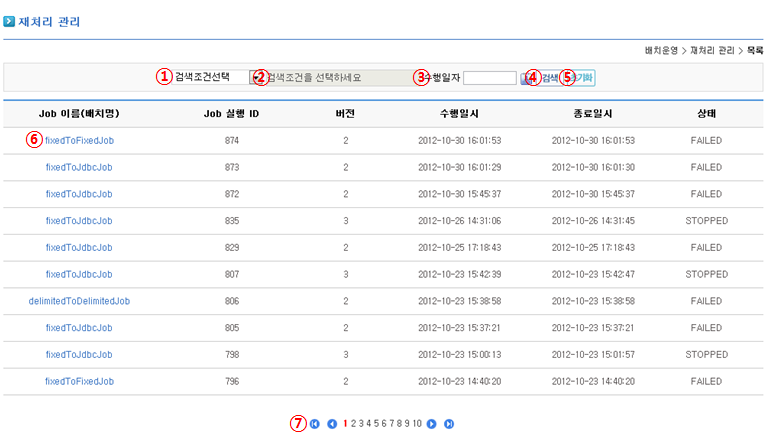The width and height of the screenshot is (768, 443).
Task: Open fixedToJdbcJob with execution ID 835
Action: pyautogui.click(x=79, y=221)
